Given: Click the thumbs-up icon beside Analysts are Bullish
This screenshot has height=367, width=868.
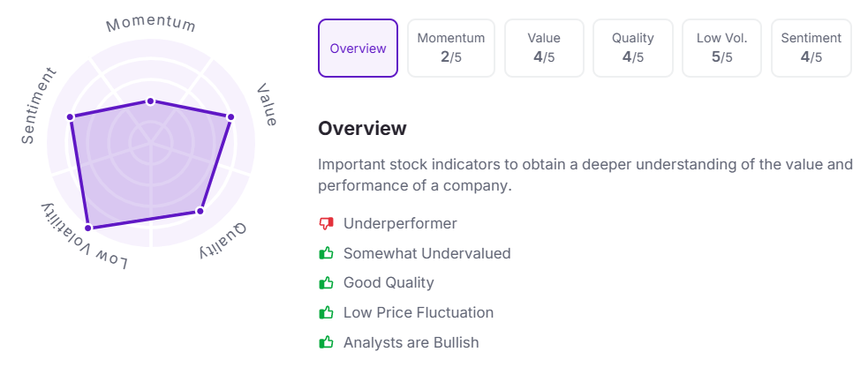Looking at the screenshot, I should (327, 342).
